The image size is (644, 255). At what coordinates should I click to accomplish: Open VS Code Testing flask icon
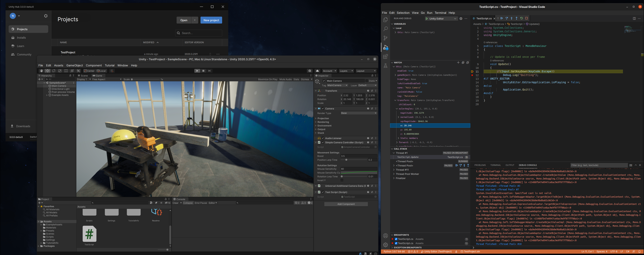[386, 65]
